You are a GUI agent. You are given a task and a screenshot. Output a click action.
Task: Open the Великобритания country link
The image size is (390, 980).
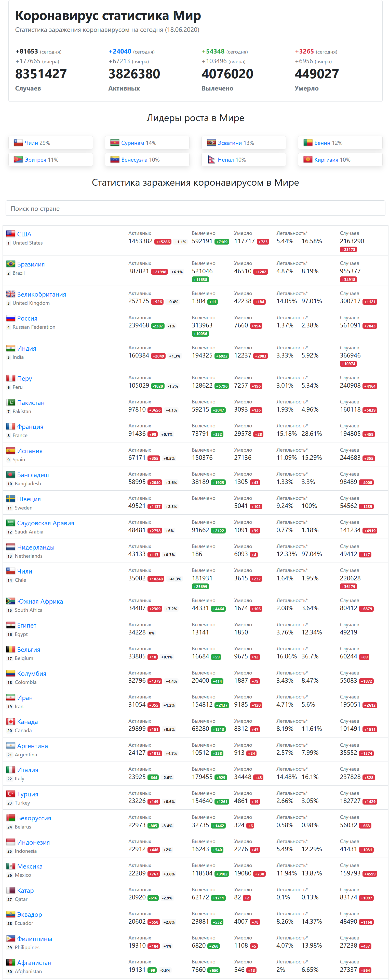(x=42, y=295)
